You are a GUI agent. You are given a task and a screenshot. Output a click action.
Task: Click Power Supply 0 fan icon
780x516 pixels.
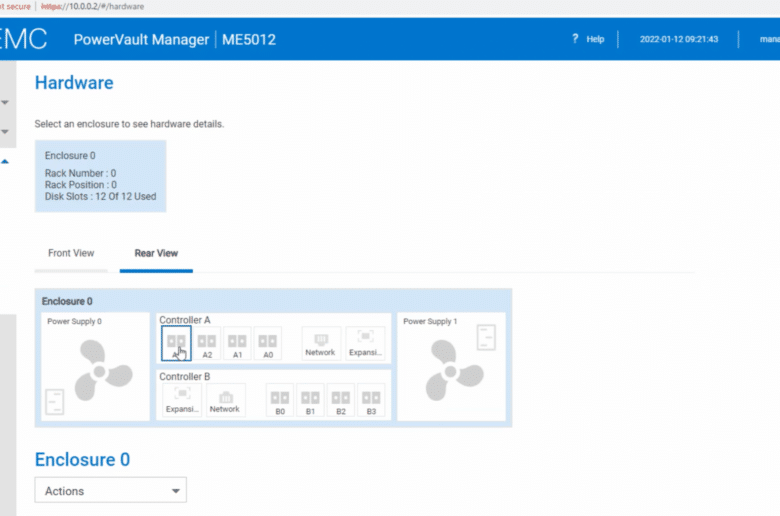coord(103,371)
